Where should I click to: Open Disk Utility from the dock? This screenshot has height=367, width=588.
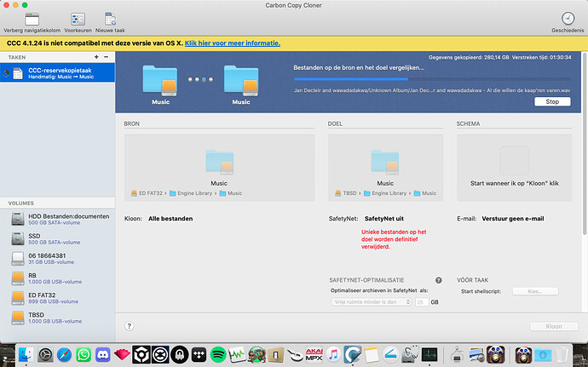pyautogui.click(x=410, y=354)
